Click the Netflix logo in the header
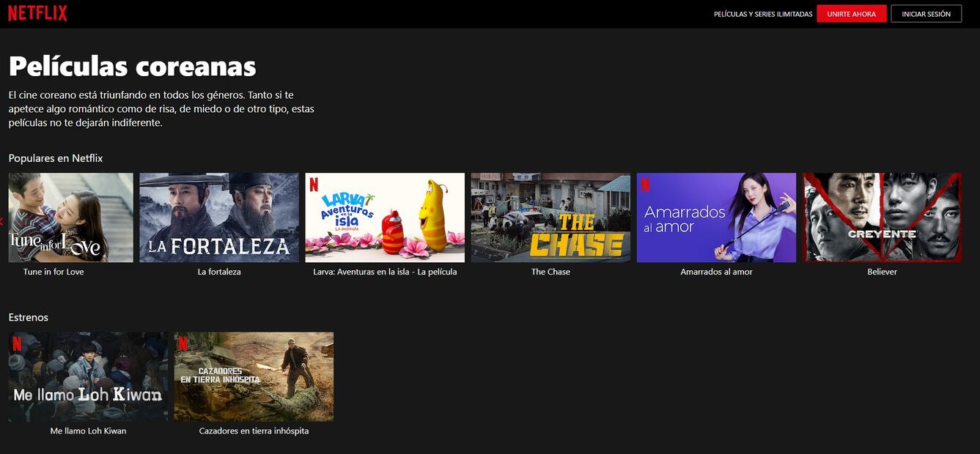The width and height of the screenshot is (980, 454). click(x=37, y=13)
